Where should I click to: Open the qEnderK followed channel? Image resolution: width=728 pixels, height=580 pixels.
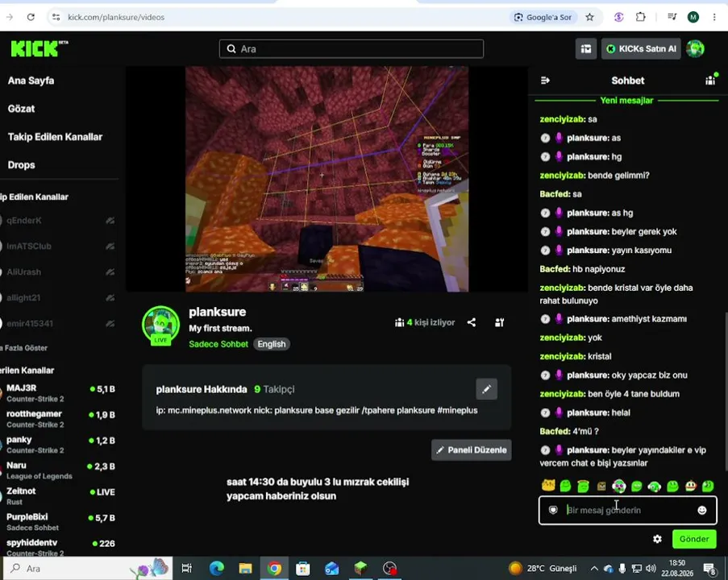point(57,221)
